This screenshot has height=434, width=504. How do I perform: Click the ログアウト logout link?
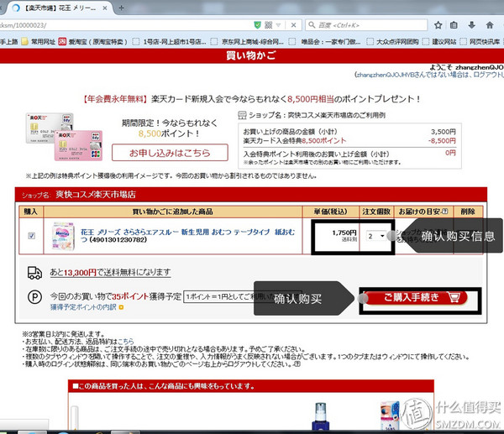click(x=489, y=75)
